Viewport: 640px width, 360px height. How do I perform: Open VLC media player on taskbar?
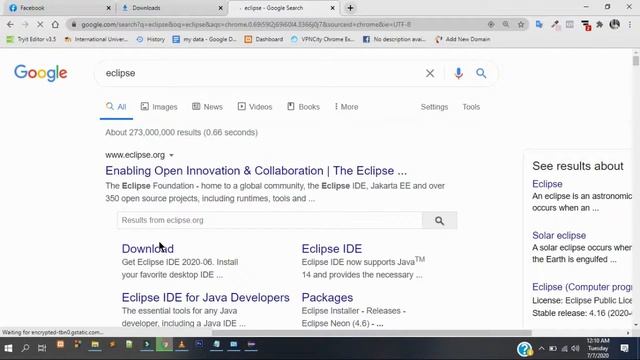click(x=182, y=345)
